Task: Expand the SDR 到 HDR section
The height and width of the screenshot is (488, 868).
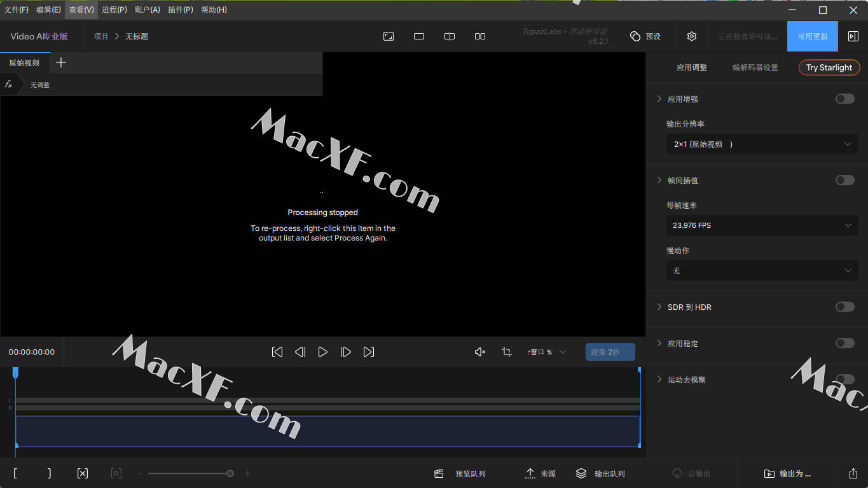Action: [x=659, y=307]
